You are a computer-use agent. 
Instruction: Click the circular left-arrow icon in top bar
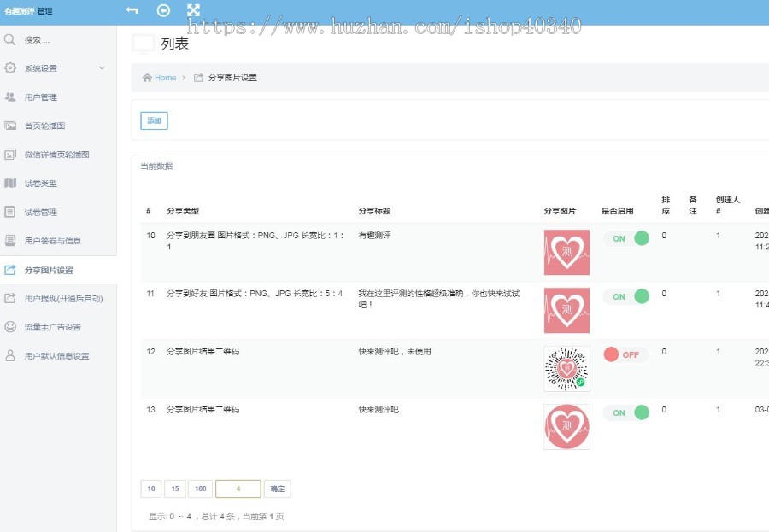[162, 10]
